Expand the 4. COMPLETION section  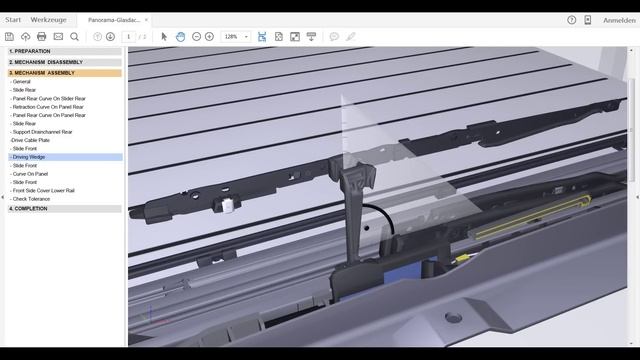[64, 209]
